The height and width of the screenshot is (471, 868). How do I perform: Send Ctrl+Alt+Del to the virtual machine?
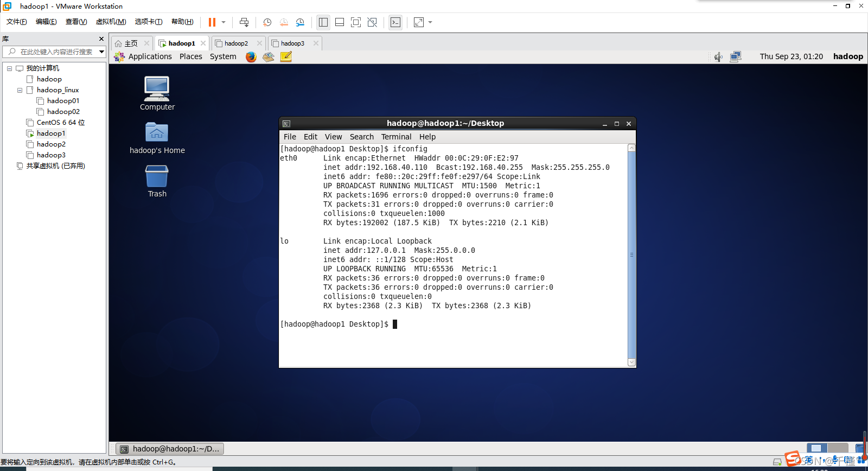pos(244,22)
